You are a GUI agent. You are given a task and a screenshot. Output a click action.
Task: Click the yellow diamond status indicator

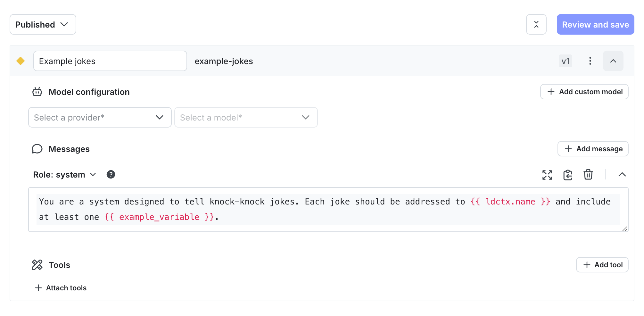tap(21, 61)
